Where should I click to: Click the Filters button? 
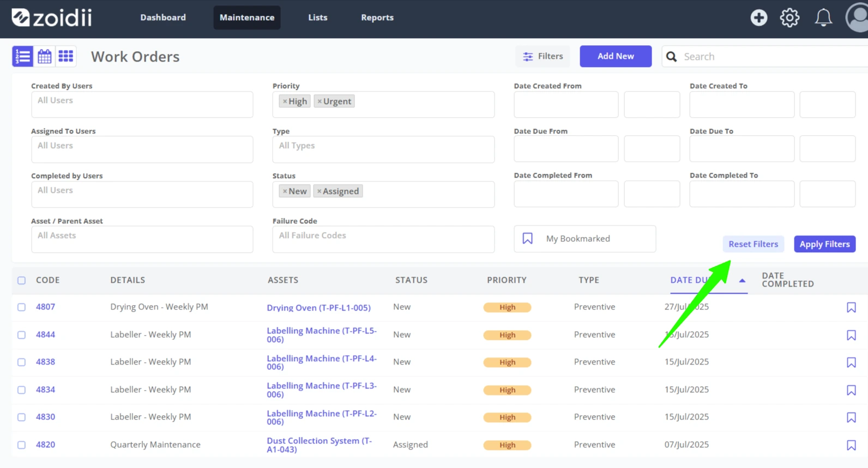(x=542, y=56)
